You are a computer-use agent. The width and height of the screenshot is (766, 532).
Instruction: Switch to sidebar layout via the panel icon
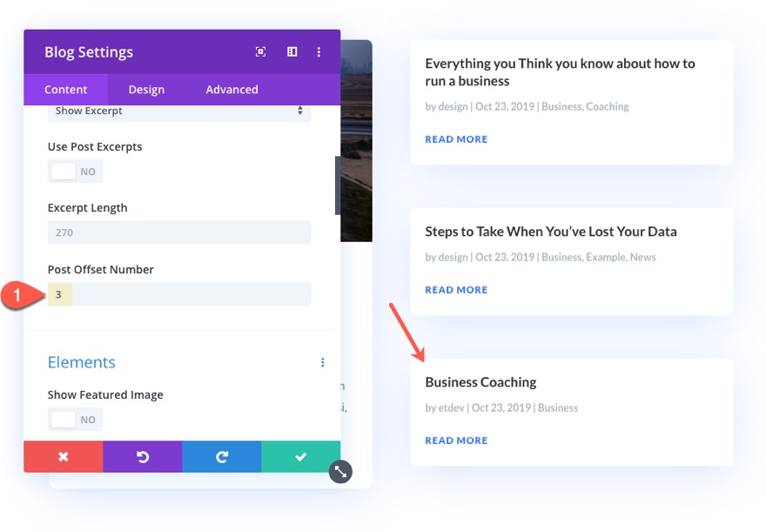[291, 52]
